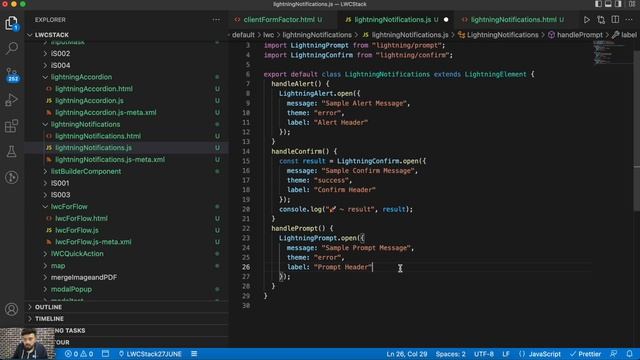Open the Extensions view

(x=12, y=126)
